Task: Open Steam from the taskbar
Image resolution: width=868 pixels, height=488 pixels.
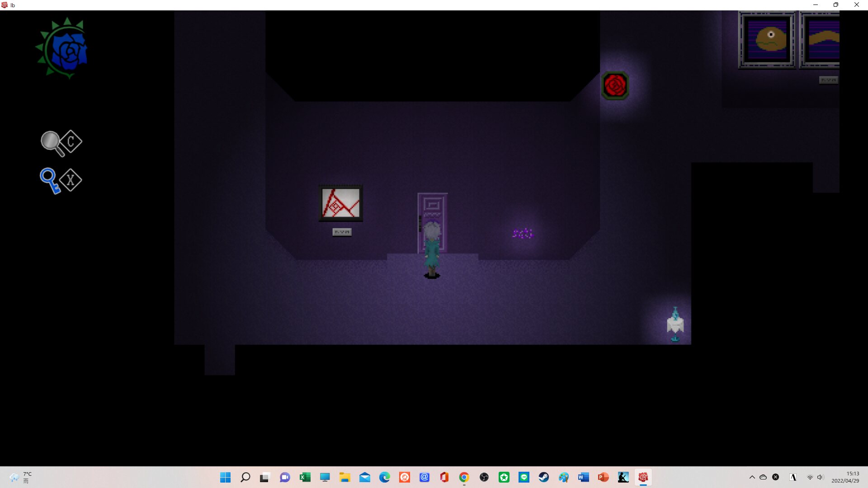Action: [543, 477]
